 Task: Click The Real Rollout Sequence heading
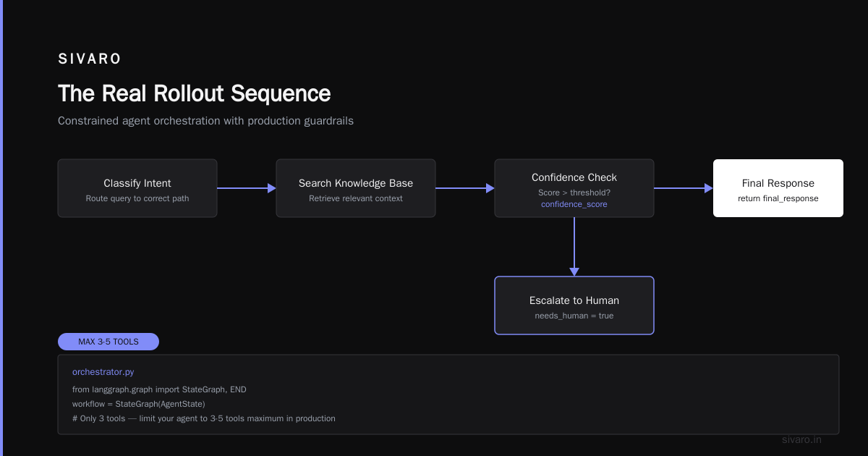[x=195, y=93]
